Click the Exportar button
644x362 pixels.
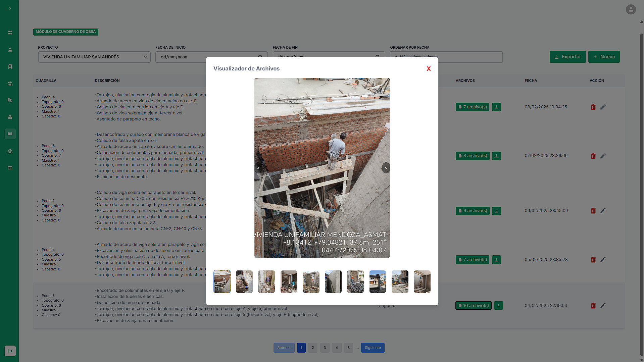pyautogui.click(x=567, y=57)
